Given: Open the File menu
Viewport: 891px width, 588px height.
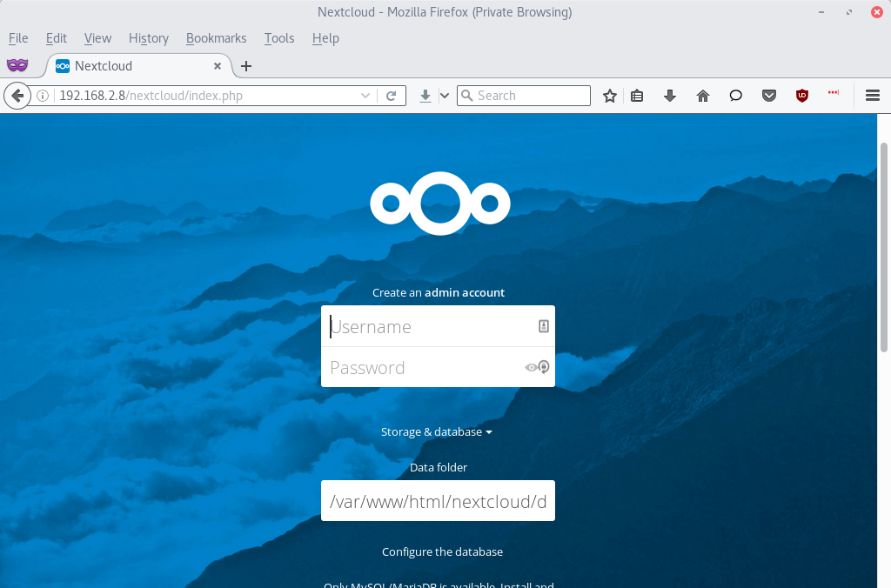Looking at the screenshot, I should pyautogui.click(x=18, y=38).
